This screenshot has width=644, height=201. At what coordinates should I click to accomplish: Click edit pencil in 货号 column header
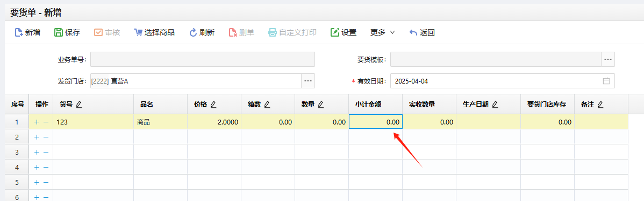79,105
